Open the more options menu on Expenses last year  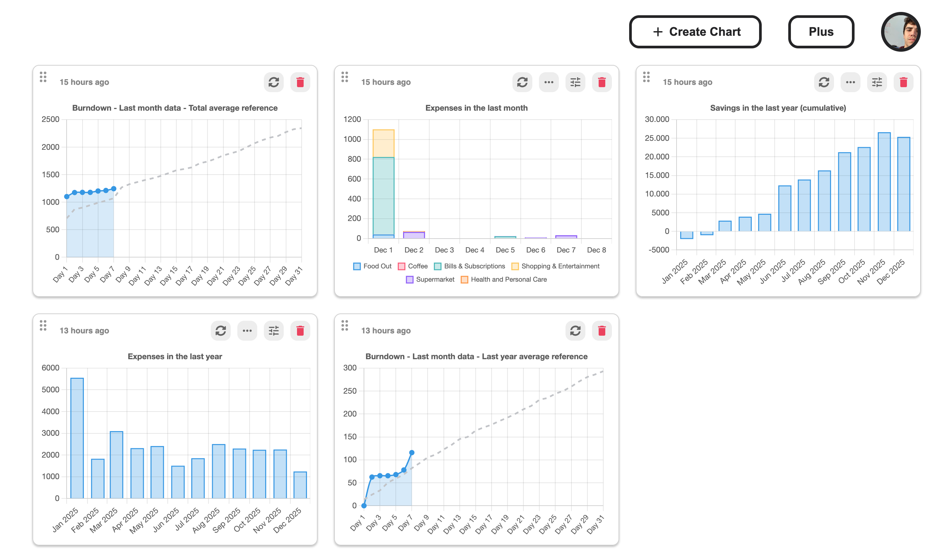point(247,330)
